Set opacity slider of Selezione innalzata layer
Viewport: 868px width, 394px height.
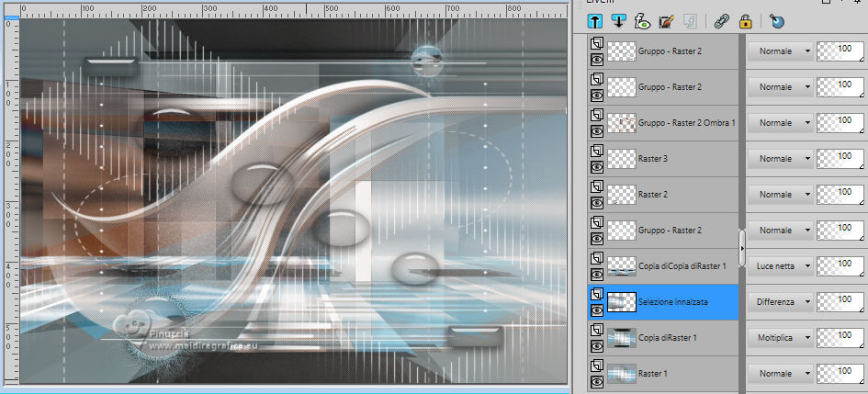coord(840,302)
